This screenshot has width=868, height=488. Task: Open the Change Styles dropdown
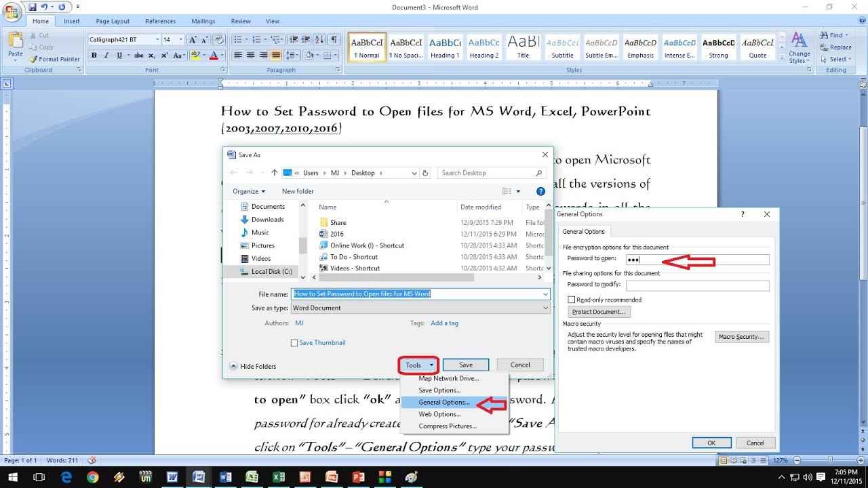pos(800,48)
